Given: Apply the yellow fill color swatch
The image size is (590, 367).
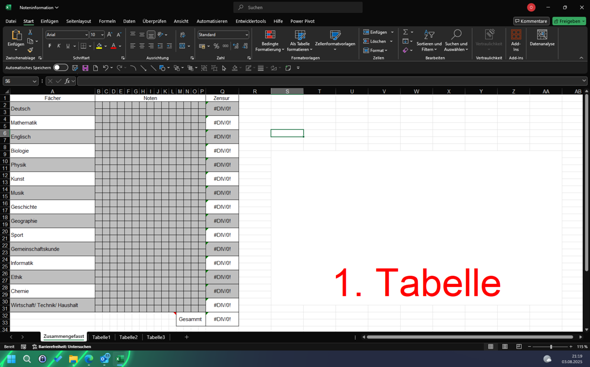Looking at the screenshot, I should (99, 46).
